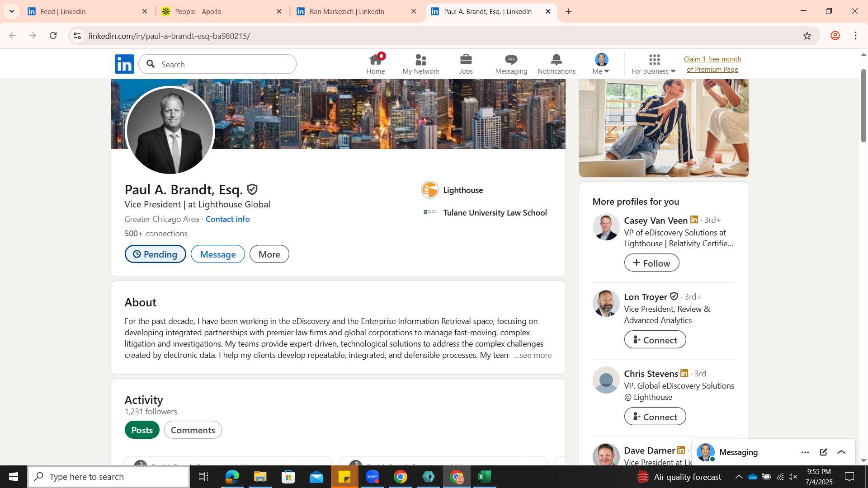
Task: Open the More actions button
Action: (x=269, y=254)
